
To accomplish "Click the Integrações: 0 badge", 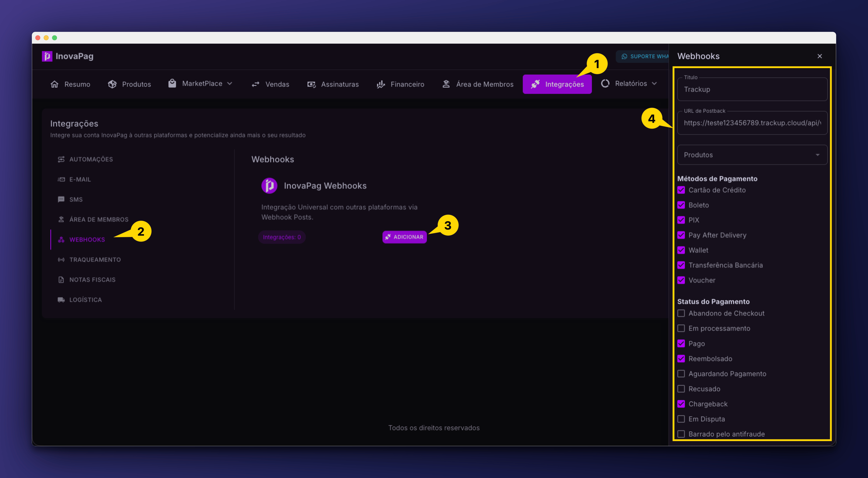I will pyautogui.click(x=282, y=237).
